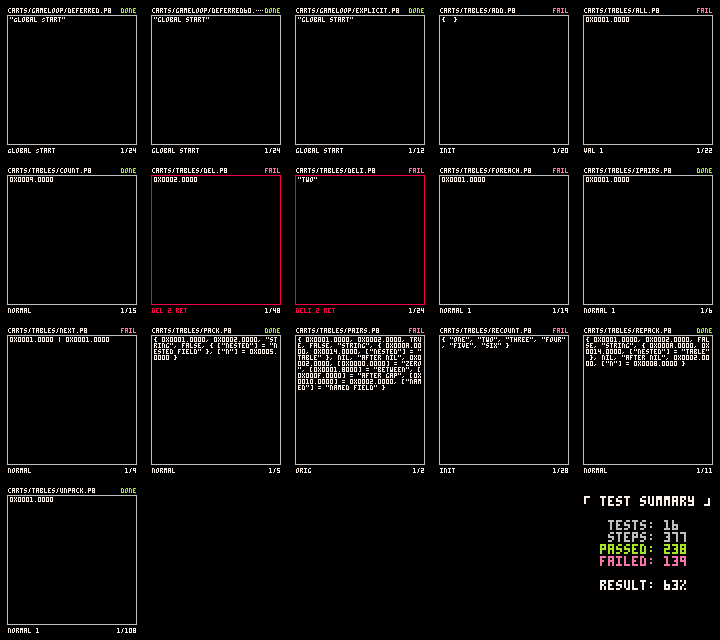Click the green PASSED: 238 line

point(643,549)
